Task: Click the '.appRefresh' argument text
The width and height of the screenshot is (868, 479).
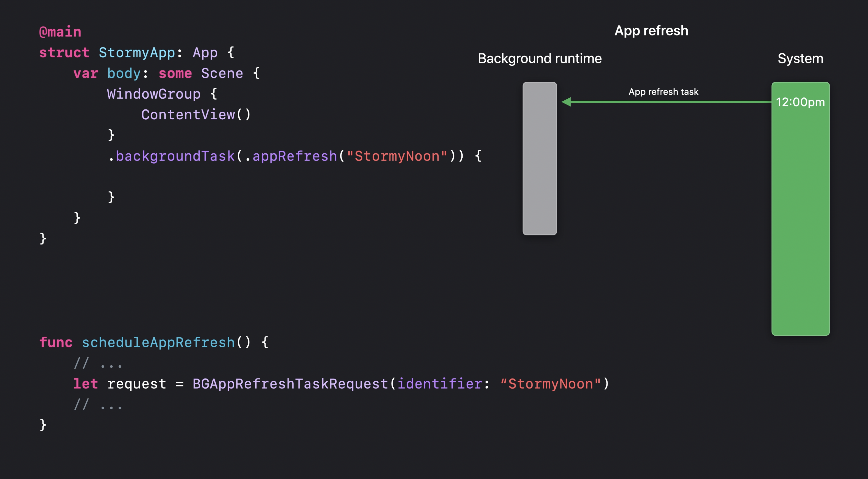Action: coord(291,156)
